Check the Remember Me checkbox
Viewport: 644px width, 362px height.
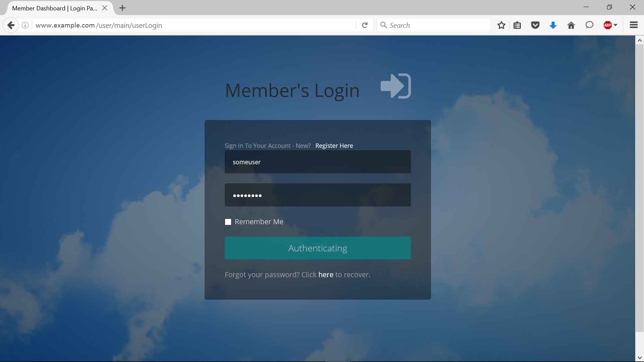coord(228,222)
